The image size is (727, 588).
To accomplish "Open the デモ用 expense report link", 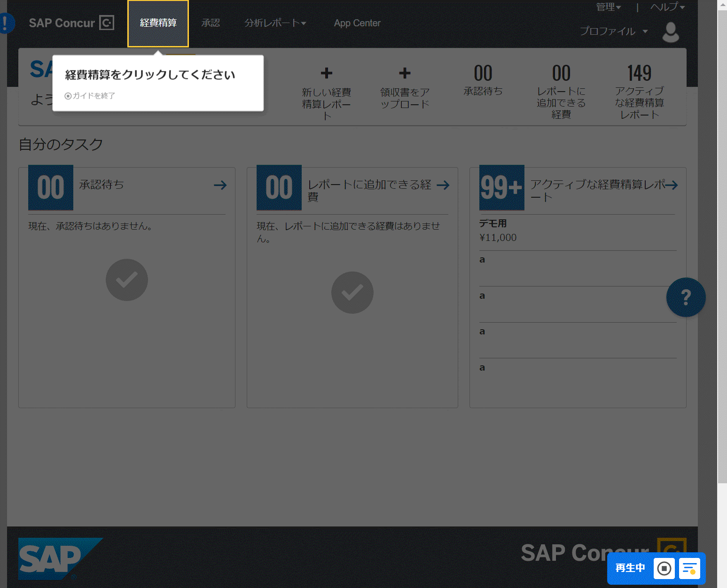I will [x=493, y=224].
